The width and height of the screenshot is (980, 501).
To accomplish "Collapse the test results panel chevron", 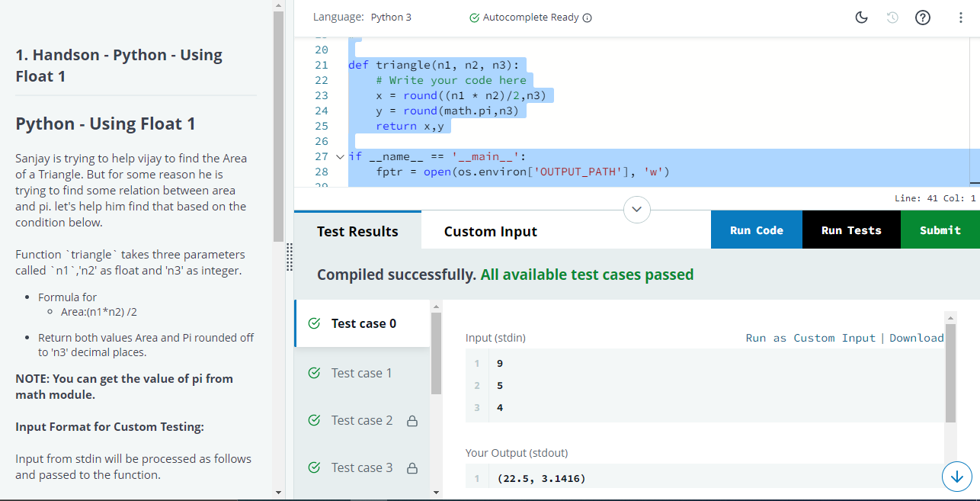I will point(637,209).
